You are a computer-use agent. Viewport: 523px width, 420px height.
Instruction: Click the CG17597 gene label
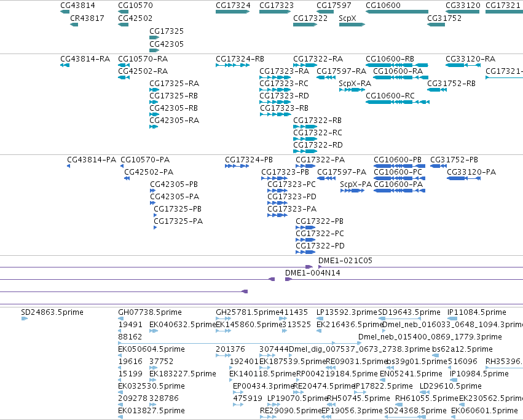pyautogui.click(x=334, y=6)
